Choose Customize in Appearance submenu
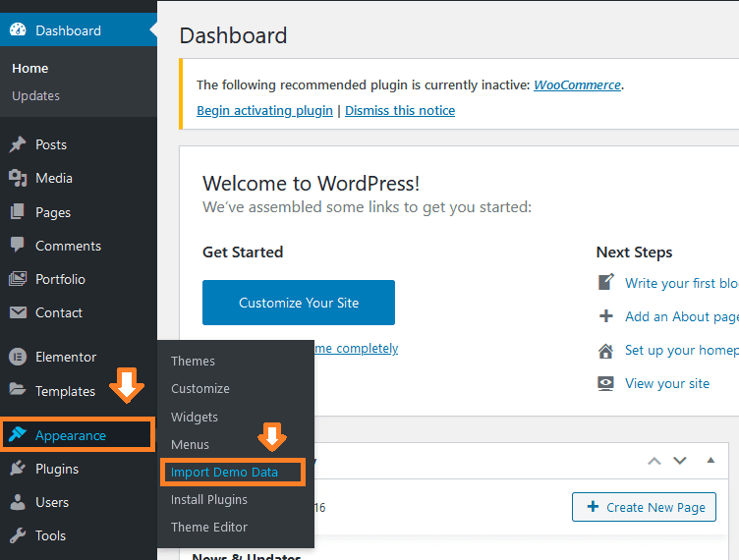This screenshot has height=560, width=739. point(200,389)
